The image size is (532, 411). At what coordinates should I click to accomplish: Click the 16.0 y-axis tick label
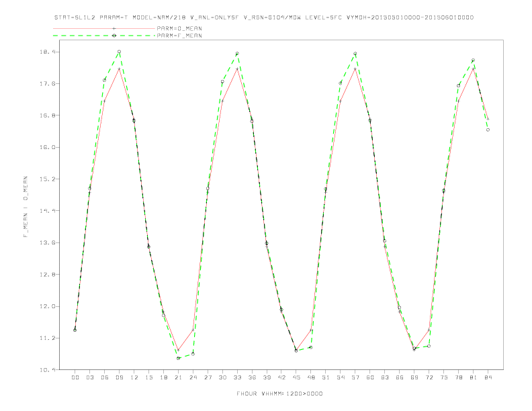[48, 147]
